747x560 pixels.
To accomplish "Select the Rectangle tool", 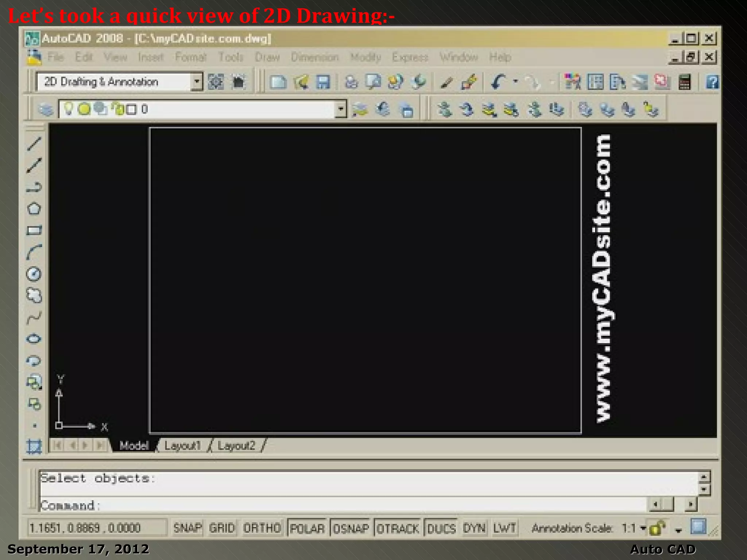I will (34, 230).
